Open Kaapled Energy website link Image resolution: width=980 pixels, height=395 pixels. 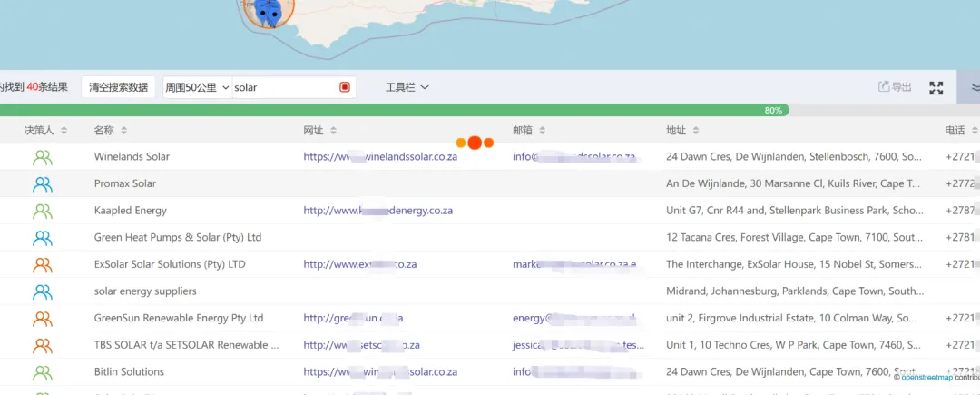[378, 211]
